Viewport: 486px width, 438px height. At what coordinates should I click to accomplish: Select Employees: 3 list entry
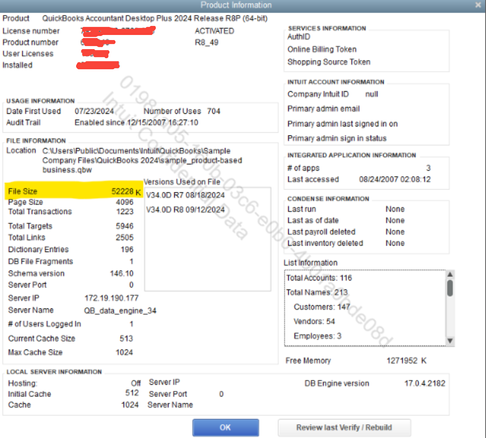pos(317,336)
